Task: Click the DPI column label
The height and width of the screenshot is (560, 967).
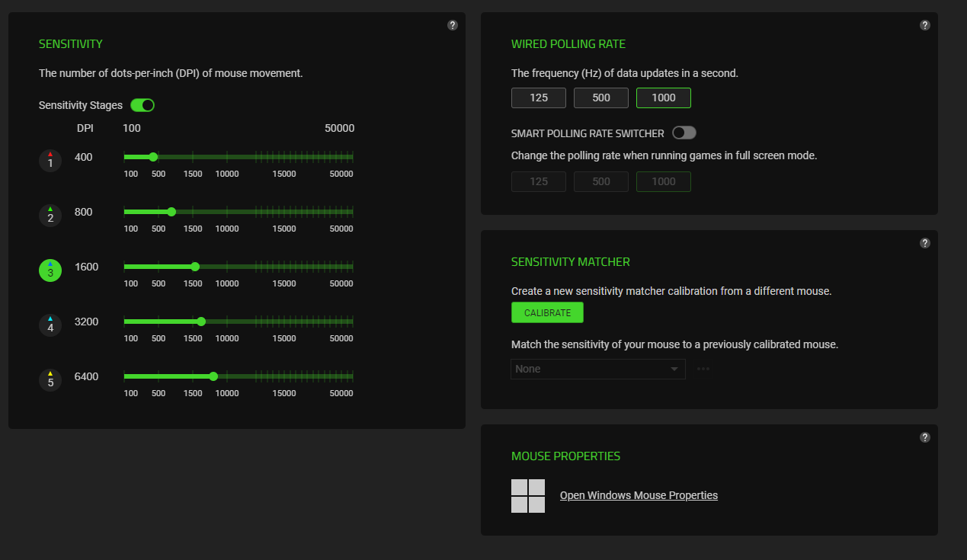Action: point(85,128)
